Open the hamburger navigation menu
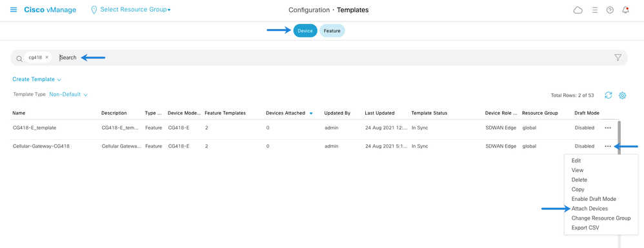Viewport: 644px width, 248px height. coord(14,10)
